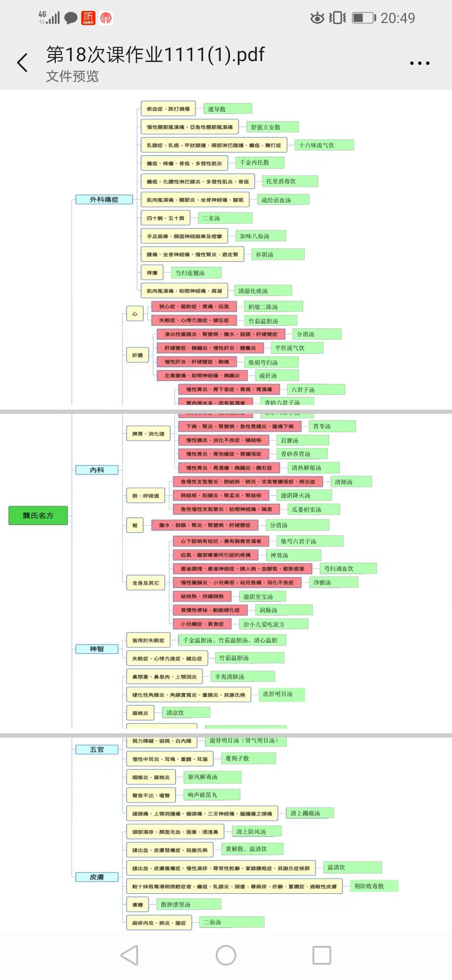Tap the green 净腑汤 formula node

pos(334,583)
